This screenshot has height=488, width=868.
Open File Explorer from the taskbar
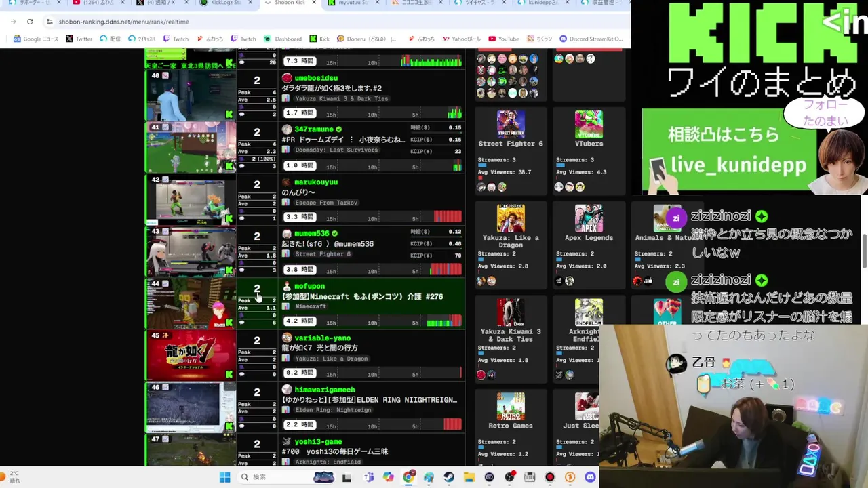(469, 477)
